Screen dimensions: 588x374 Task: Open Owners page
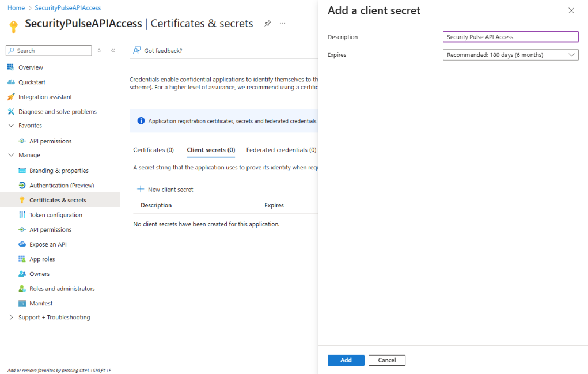[39, 274]
